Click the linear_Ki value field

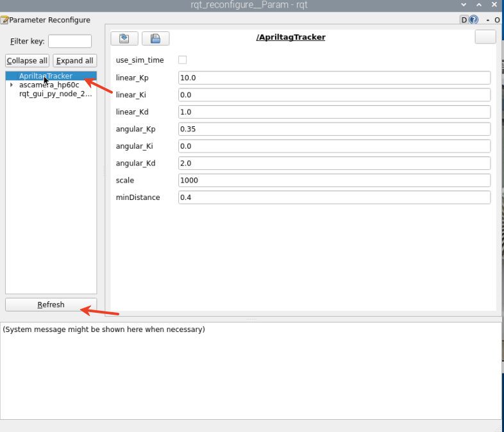pyautogui.click(x=334, y=95)
